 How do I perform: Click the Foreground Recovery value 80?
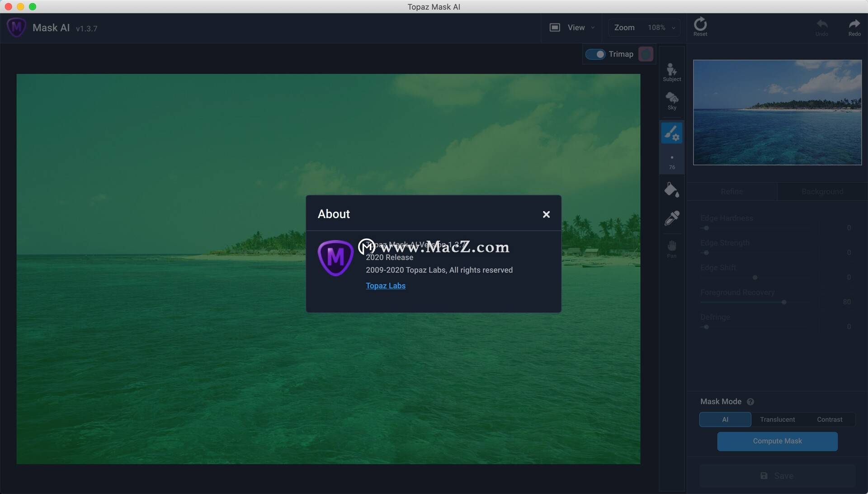(847, 302)
